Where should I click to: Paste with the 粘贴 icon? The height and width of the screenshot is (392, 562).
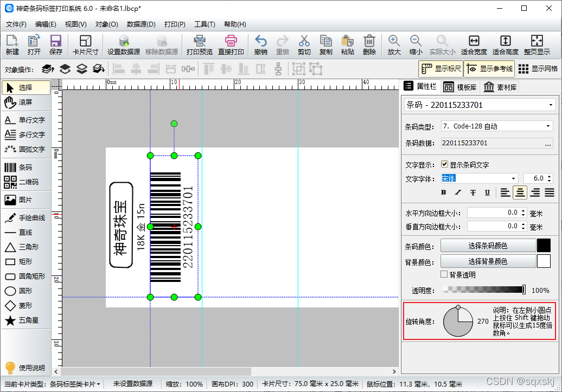(347, 45)
